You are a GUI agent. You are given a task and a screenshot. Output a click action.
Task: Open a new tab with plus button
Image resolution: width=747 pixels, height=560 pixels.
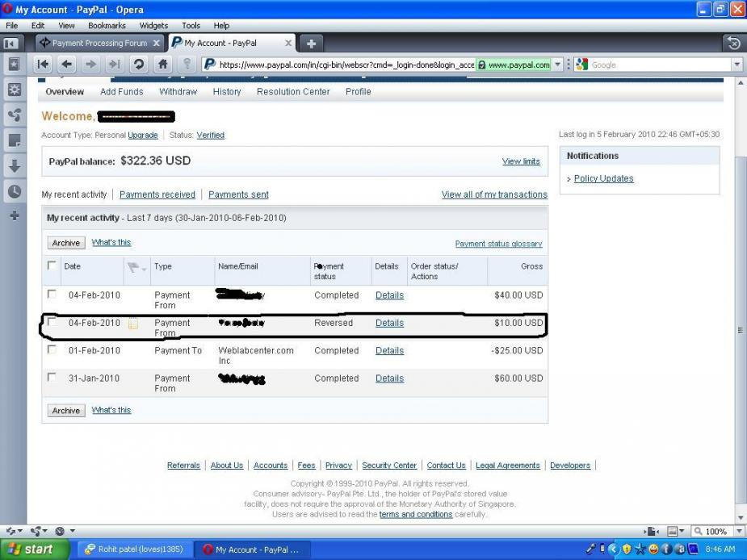[x=311, y=44]
